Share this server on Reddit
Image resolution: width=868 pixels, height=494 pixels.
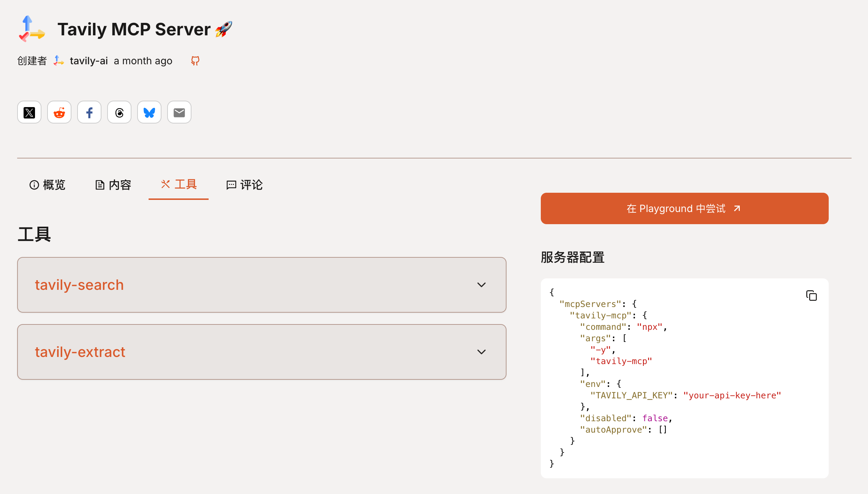coord(59,112)
